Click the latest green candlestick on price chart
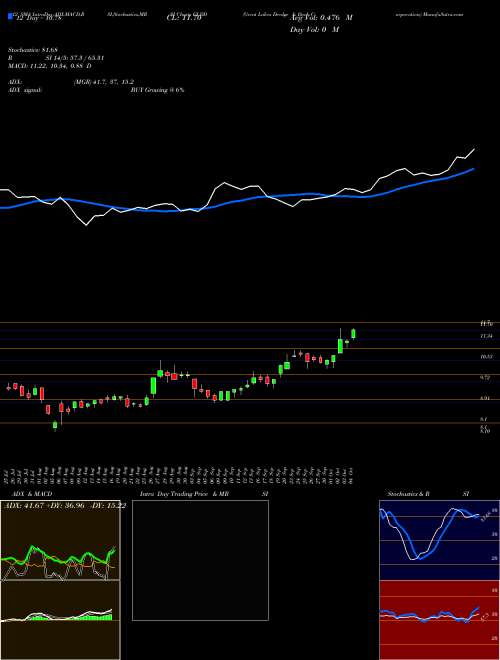 [353, 333]
